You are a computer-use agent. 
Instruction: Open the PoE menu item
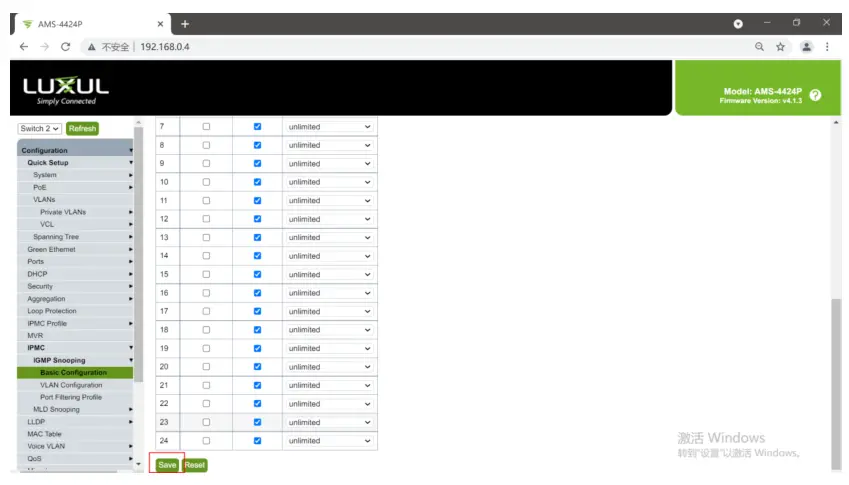75,187
